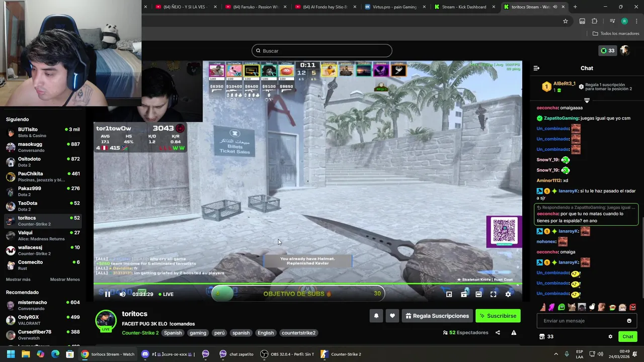The width and height of the screenshot is (644, 362).
Task: Open a new Chrome tab
Action: click(x=575, y=7)
